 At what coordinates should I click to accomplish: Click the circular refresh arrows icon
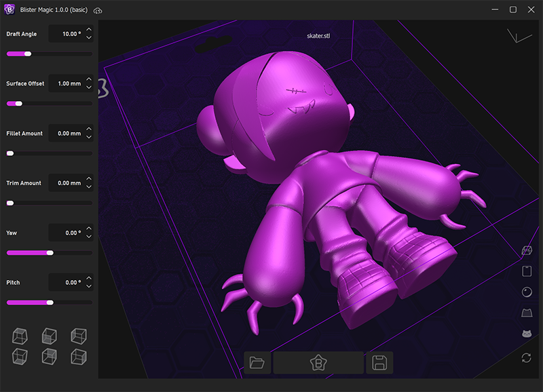tap(526, 357)
